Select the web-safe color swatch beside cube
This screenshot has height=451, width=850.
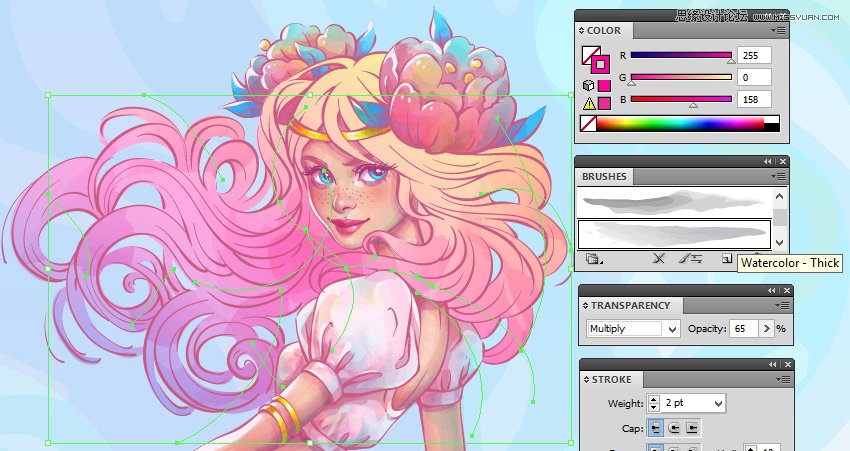(x=604, y=86)
